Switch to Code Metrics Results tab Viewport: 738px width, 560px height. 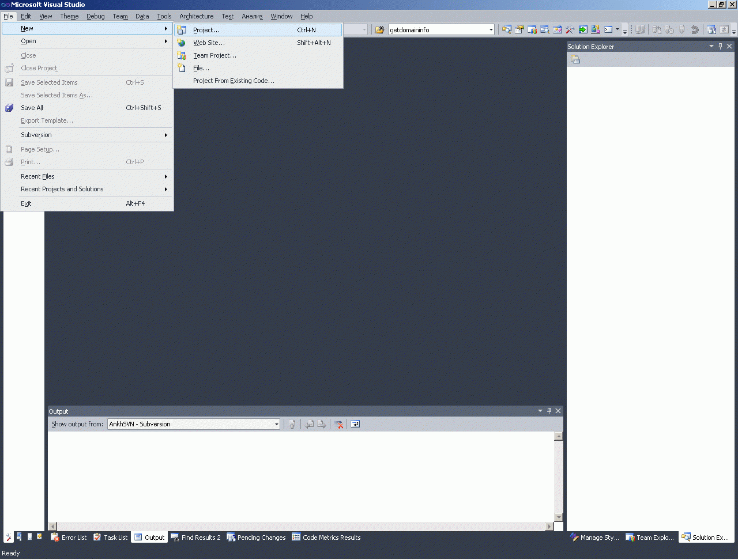[x=326, y=538]
